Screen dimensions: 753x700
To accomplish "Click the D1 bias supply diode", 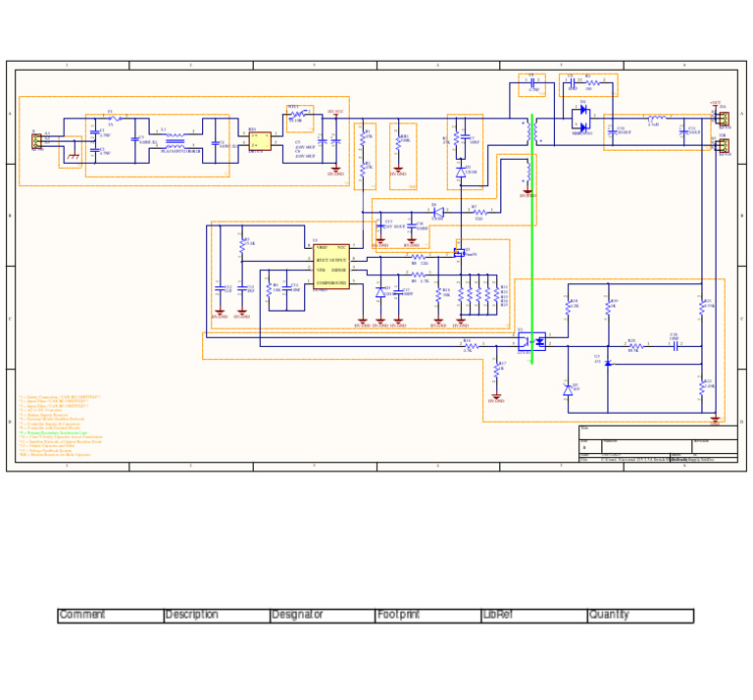I will [x=438, y=212].
